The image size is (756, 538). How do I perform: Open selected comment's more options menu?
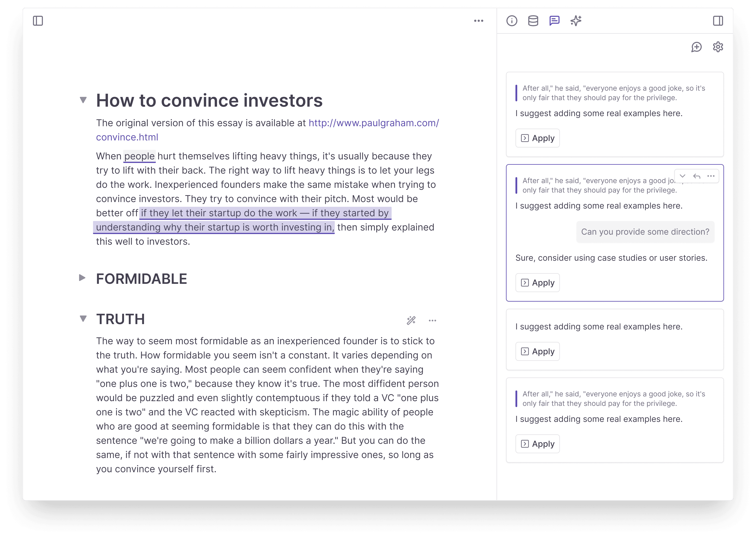[x=711, y=176]
